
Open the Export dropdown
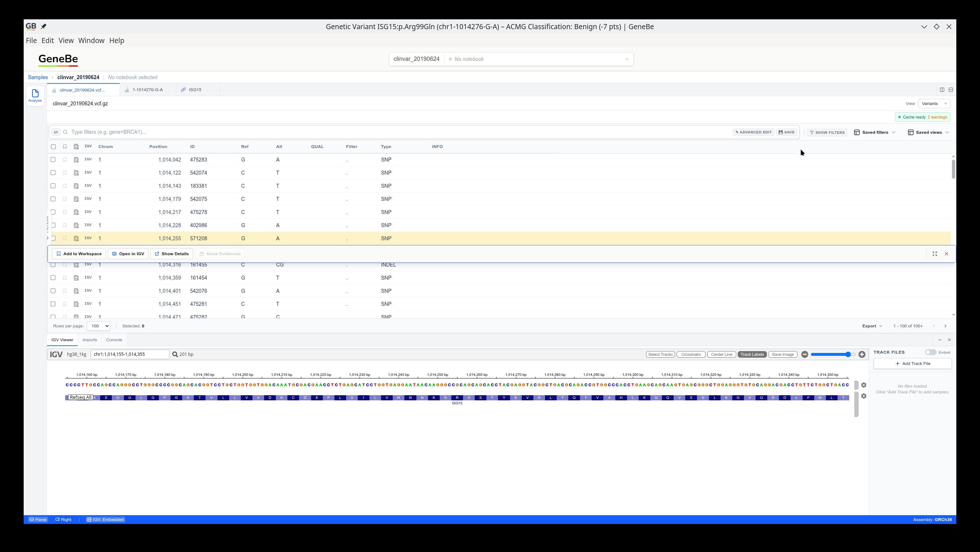coord(872,326)
